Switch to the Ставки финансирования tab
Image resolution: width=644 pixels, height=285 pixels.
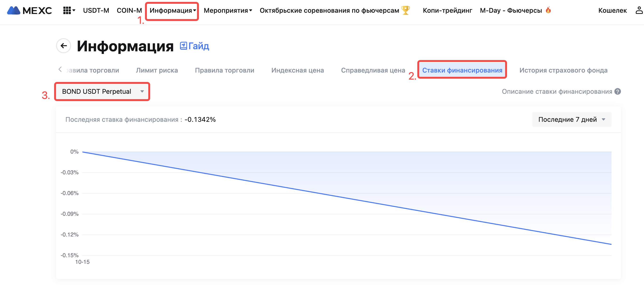tap(462, 70)
